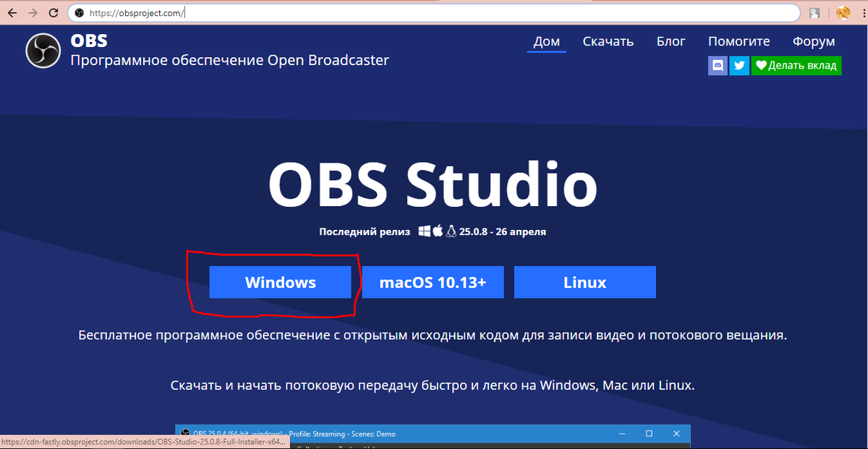
Task: Click the Windows logo beside Последний релиз
Action: click(424, 231)
